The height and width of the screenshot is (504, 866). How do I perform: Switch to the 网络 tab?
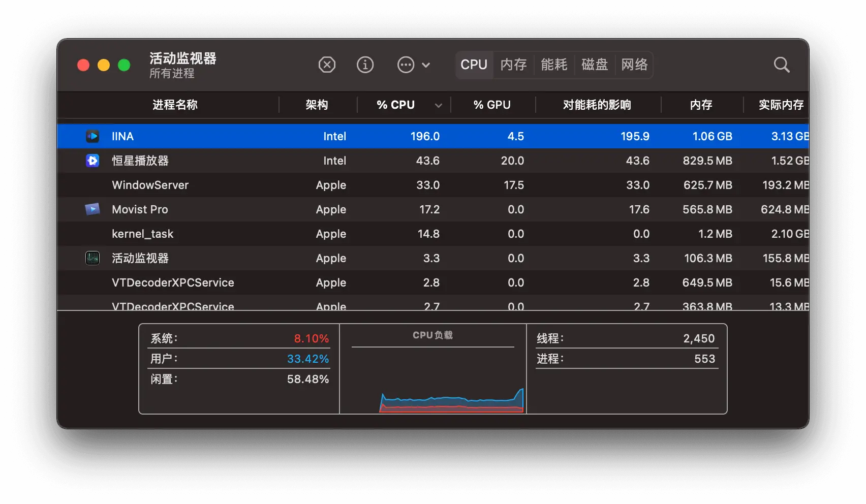tap(634, 65)
